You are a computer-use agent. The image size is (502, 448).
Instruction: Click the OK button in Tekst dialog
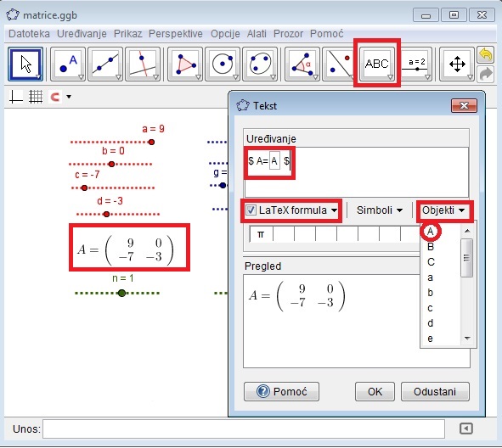[x=375, y=391]
